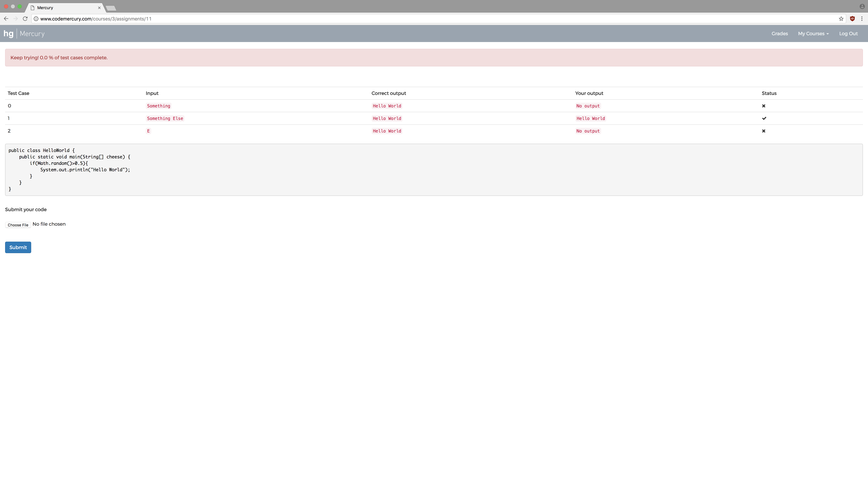868x488 pixels.
Task: Close the Mercury browser tab
Action: [99, 8]
